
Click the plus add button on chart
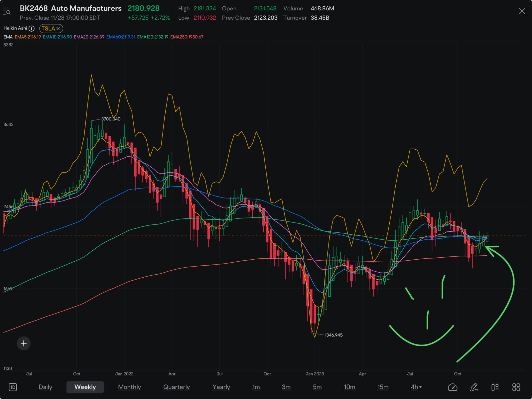(24, 343)
